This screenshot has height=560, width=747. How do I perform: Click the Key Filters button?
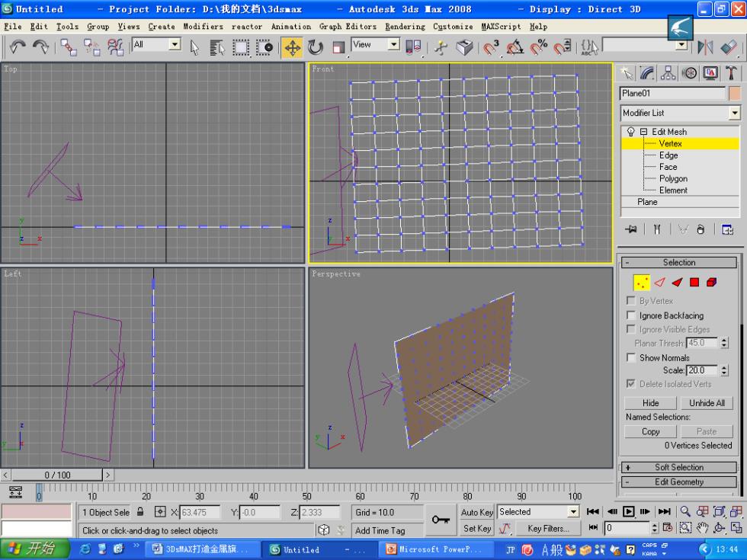(548, 528)
